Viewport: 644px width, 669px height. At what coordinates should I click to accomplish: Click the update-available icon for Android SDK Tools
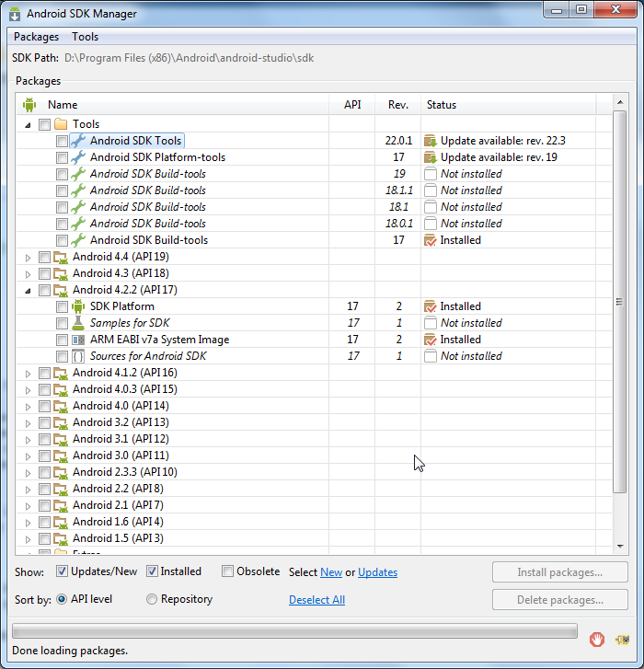pos(431,141)
